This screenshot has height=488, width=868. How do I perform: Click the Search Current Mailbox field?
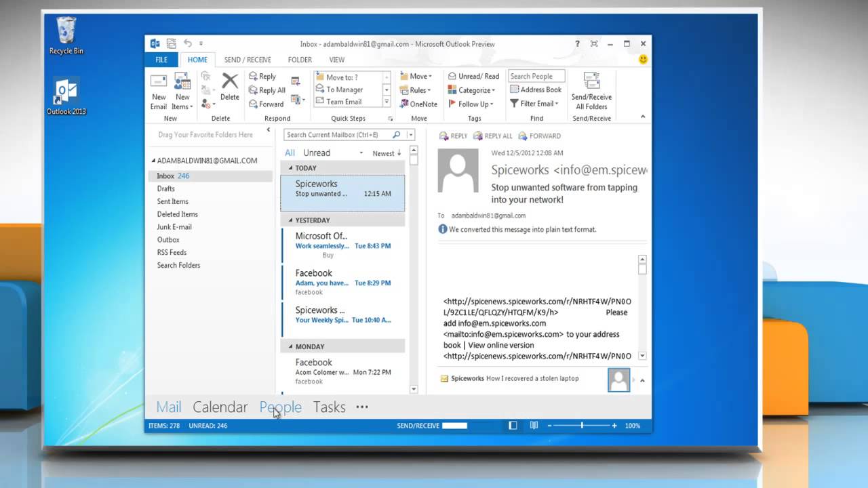337,135
